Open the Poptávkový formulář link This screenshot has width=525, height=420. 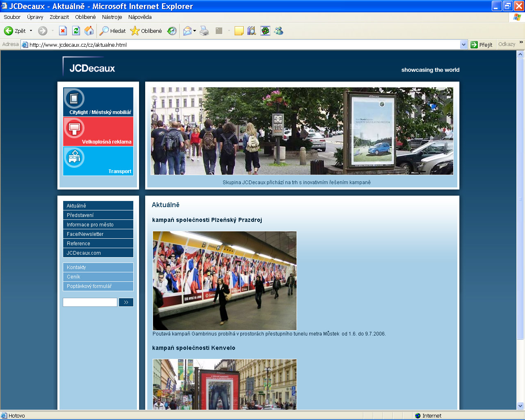click(98, 286)
